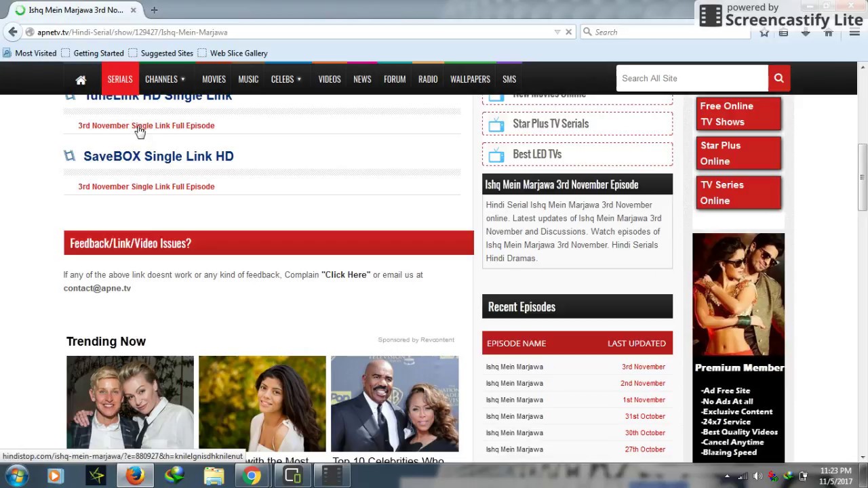Open first Trending Now thumbnail of two women
Image resolution: width=868 pixels, height=488 pixels.
(x=130, y=403)
